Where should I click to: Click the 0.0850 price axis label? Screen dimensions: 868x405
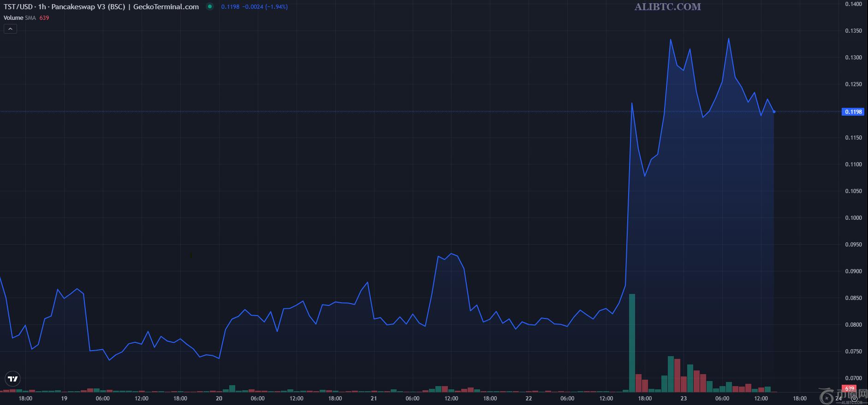853,298
